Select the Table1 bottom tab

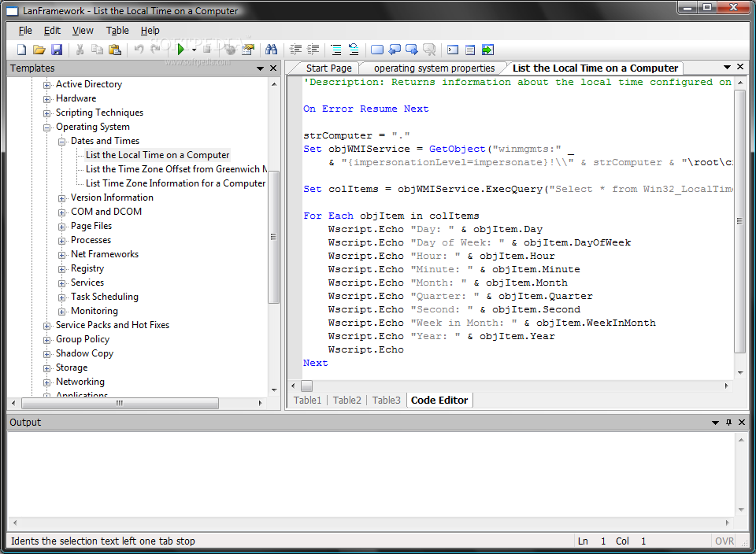coord(307,400)
